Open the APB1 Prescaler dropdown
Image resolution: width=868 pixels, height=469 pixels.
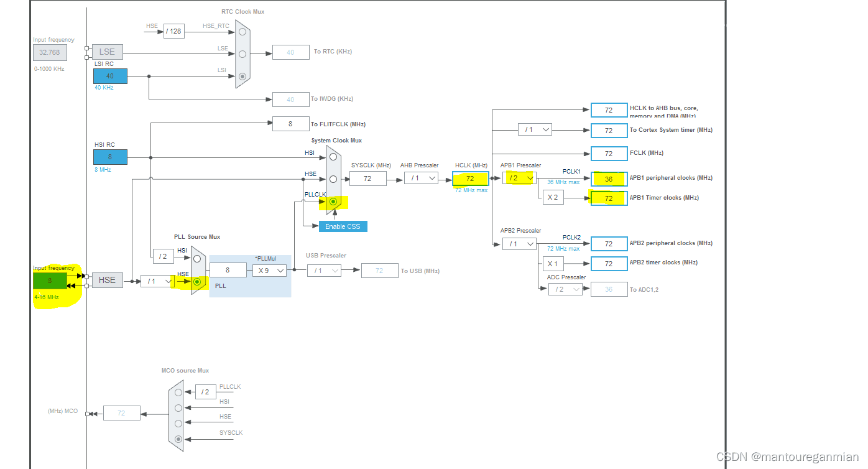[519, 178]
